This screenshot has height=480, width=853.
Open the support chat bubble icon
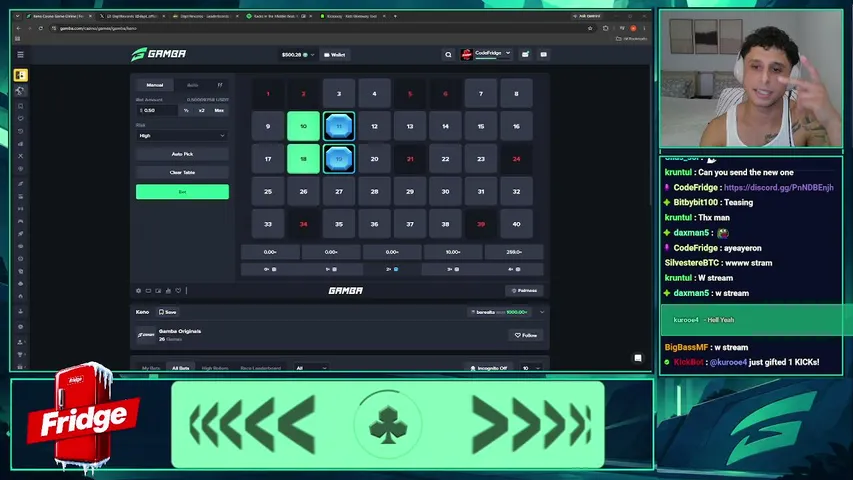(x=638, y=358)
